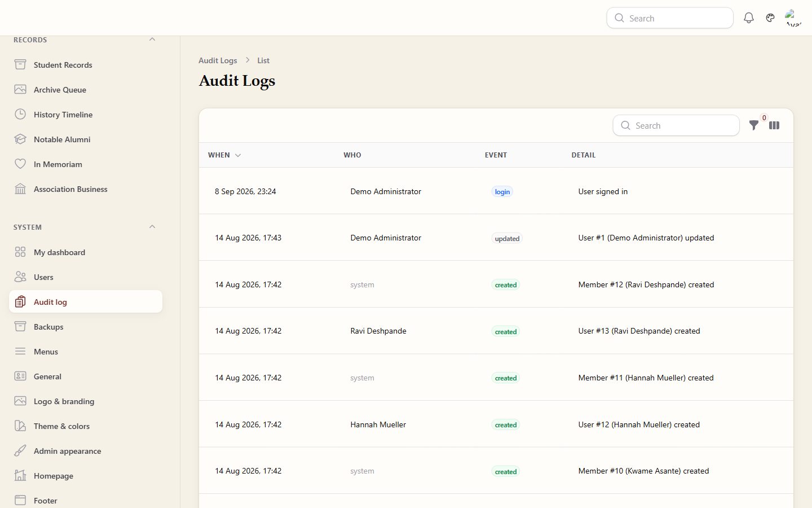Open notifications bell icon

point(749,18)
